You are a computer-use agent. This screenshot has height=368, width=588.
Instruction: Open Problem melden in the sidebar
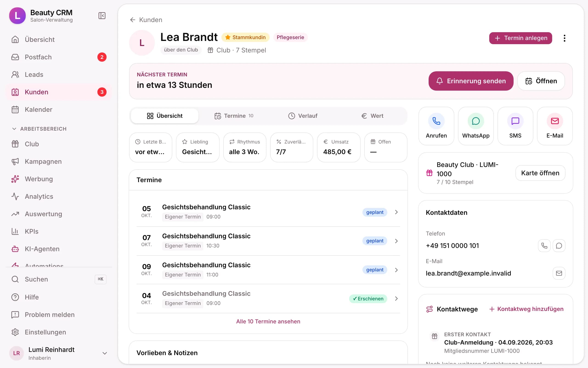pyautogui.click(x=59, y=315)
